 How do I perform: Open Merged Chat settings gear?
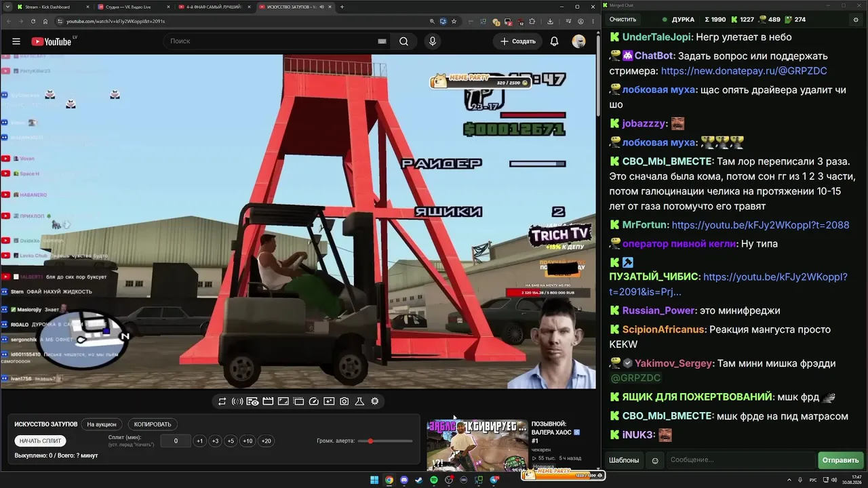pos(855,20)
